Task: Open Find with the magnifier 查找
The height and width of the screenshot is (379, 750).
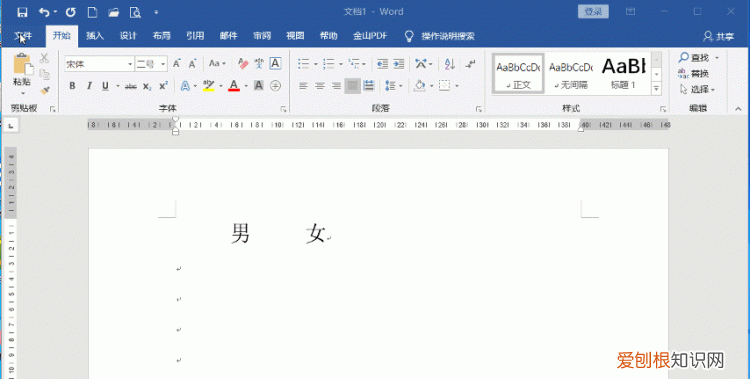Action: (x=694, y=58)
